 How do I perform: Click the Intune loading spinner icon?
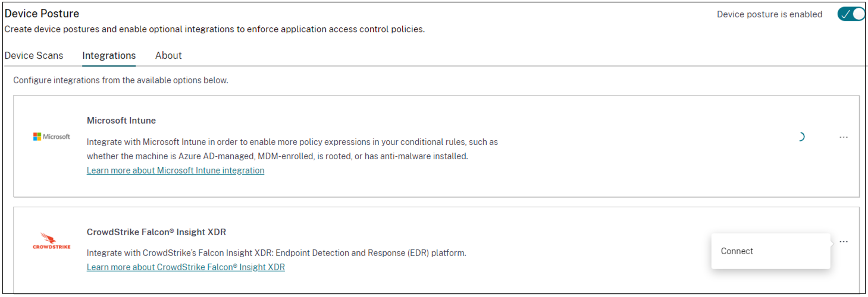tap(801, 137)
